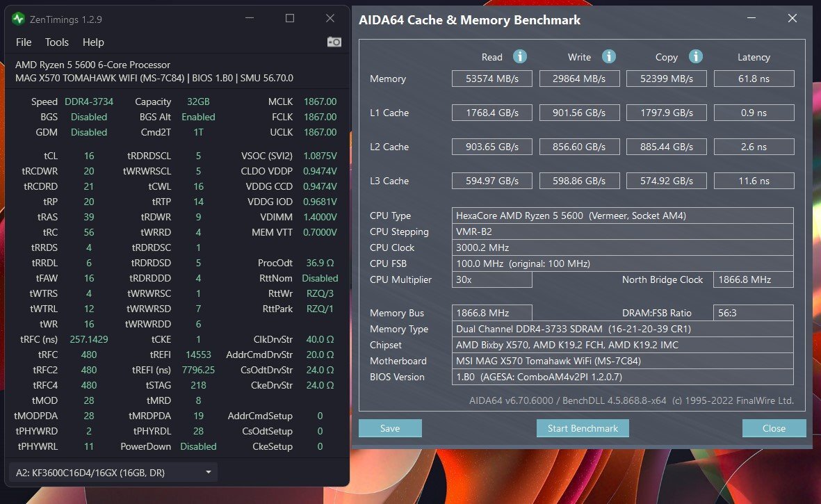Click Chipset value AMD Bixby X570
This screenshot has height=504, width=821.
tap(623, 345)
